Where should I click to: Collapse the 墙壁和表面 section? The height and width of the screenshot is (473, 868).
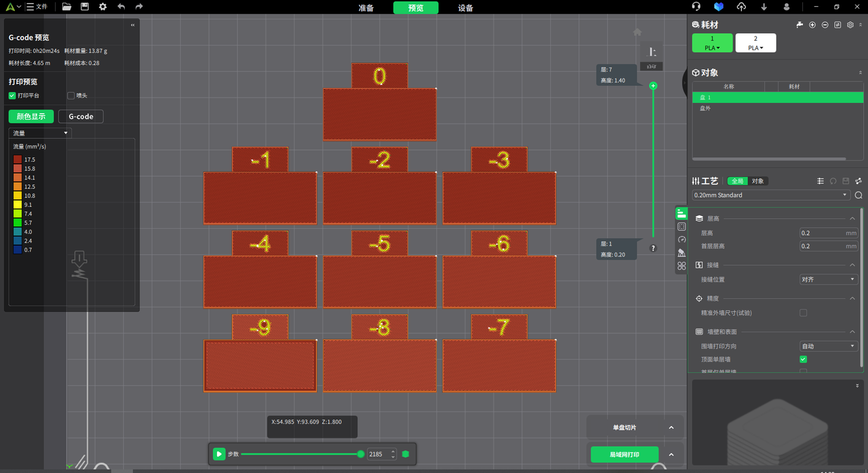(x=852, y=332)
